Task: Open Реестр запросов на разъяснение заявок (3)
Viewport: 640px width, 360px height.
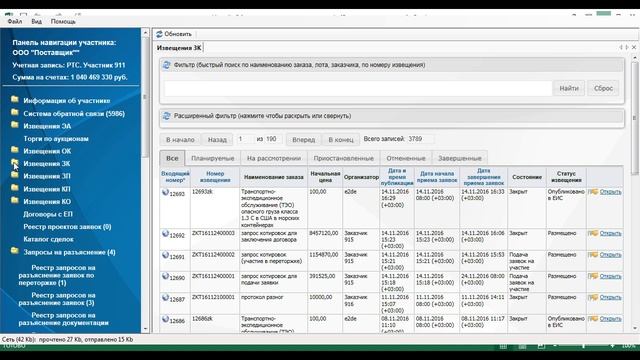Action: pos(57,299)
